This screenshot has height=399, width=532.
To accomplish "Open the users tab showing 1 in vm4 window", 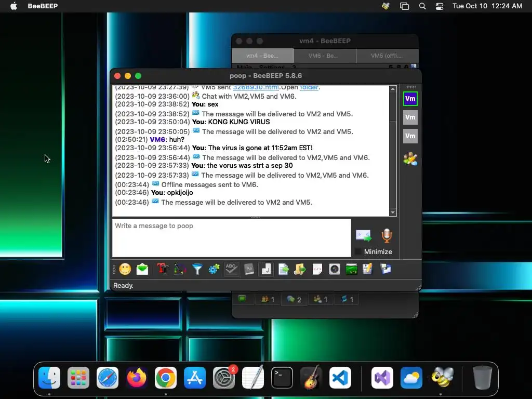I will (x=268, y=299).
